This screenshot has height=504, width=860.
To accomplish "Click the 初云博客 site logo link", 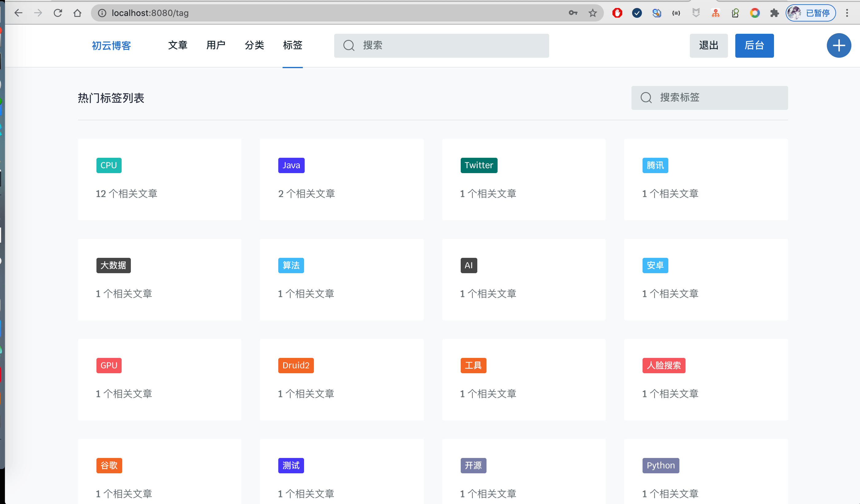I will 111,45.
